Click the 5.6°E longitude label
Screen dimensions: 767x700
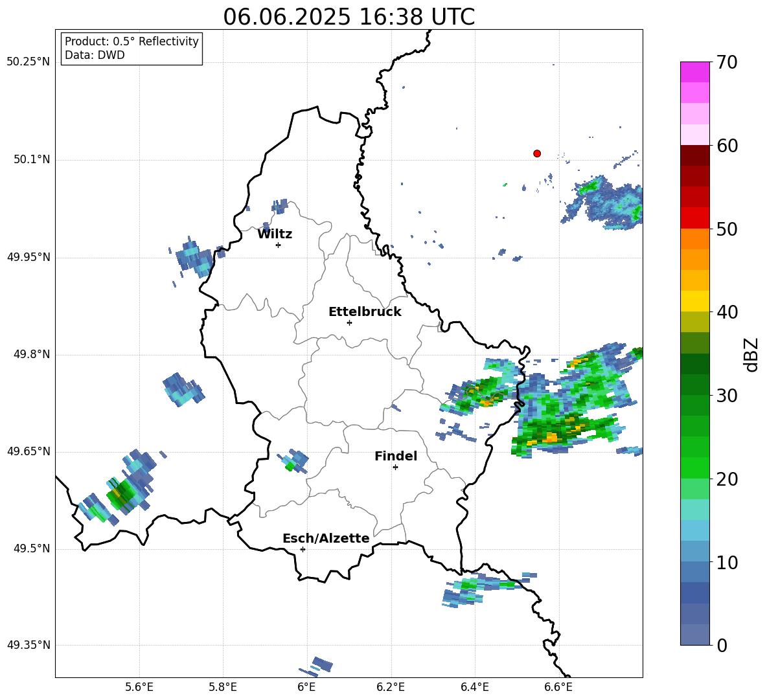(139, 687)
